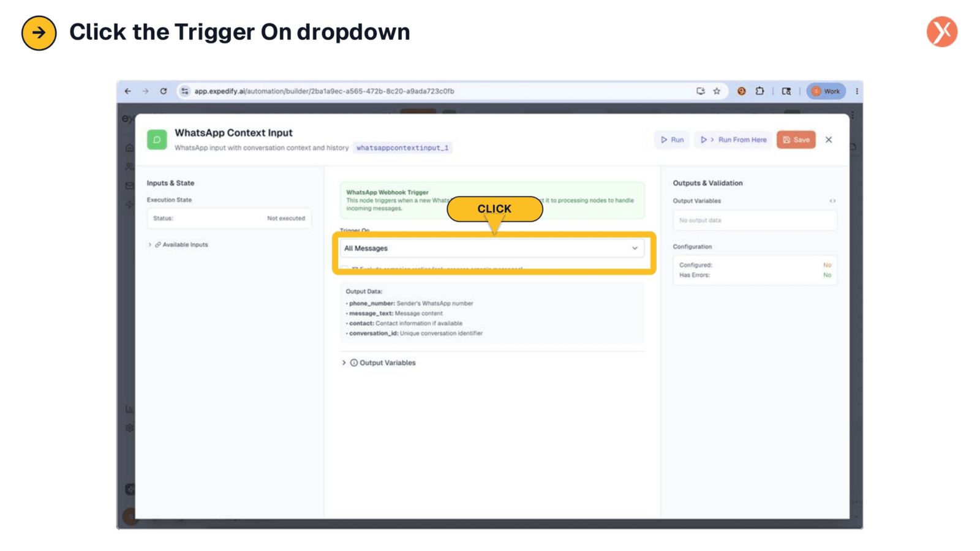Click the Run From Here button

tap(733, 140)
